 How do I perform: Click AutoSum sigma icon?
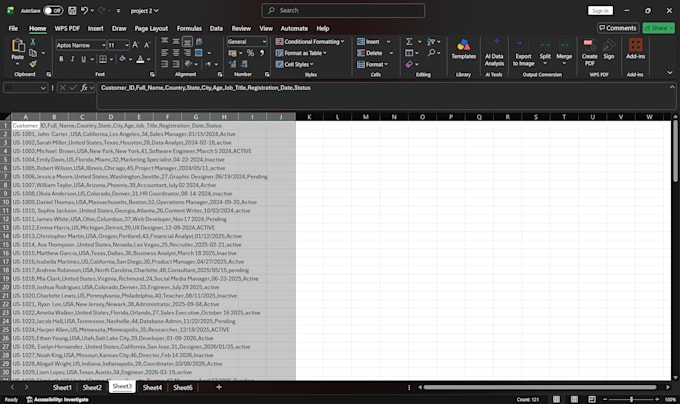point(409,42)
